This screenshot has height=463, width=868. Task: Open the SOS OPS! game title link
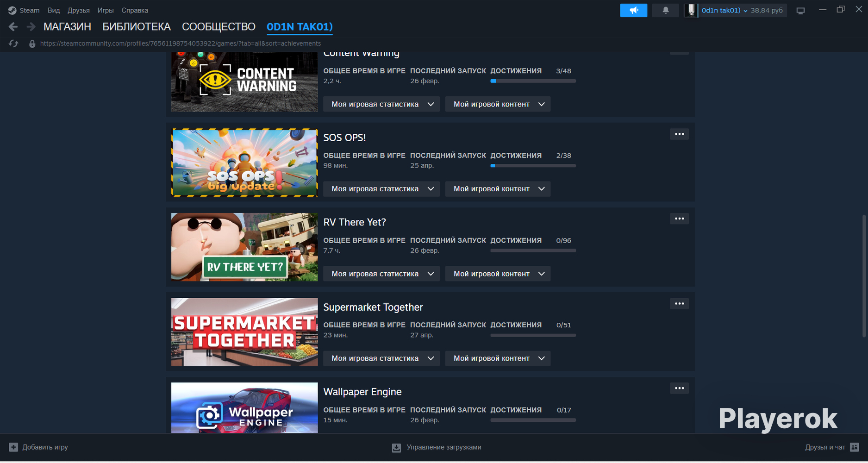pos(344,138)
